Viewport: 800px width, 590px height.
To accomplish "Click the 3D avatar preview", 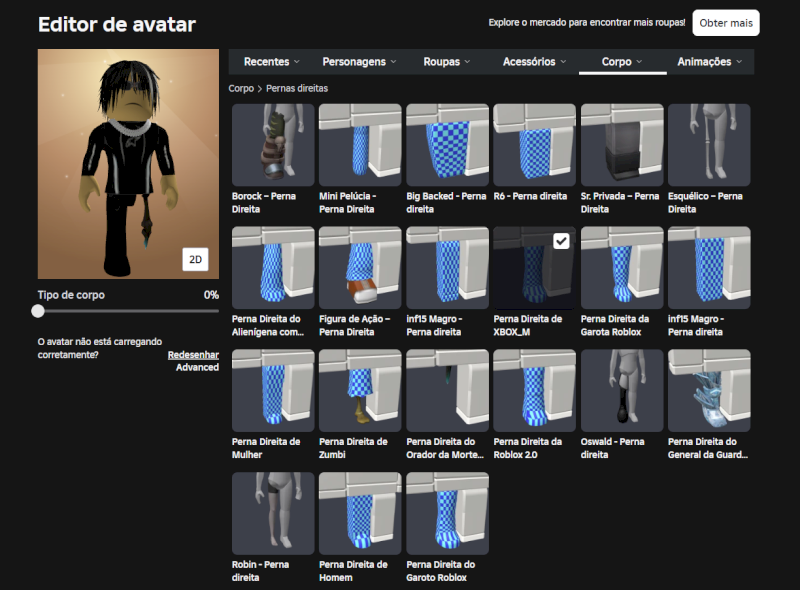I will (x=128, y=164).
